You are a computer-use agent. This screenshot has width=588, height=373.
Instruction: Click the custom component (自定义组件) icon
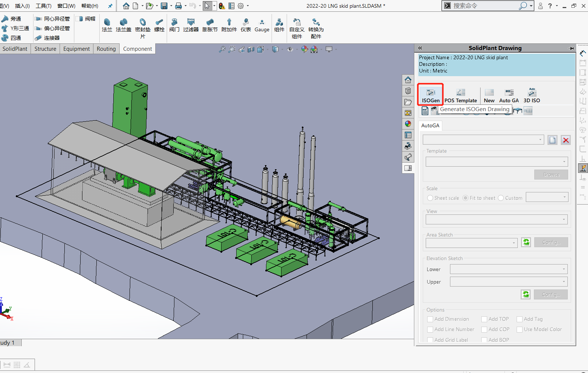tap(297, 28)
